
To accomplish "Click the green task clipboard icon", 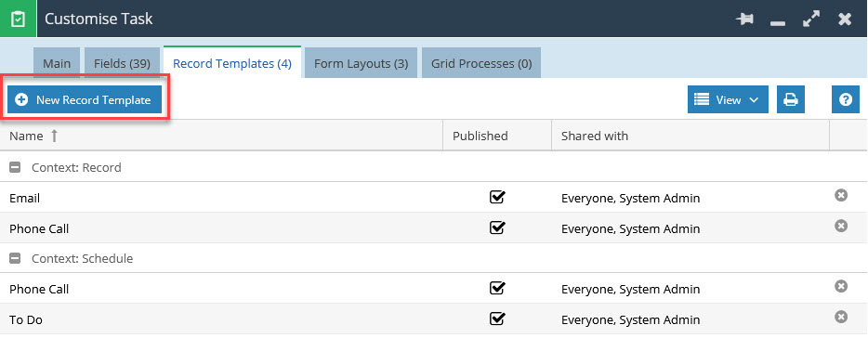I will click(x=19, y=19).
